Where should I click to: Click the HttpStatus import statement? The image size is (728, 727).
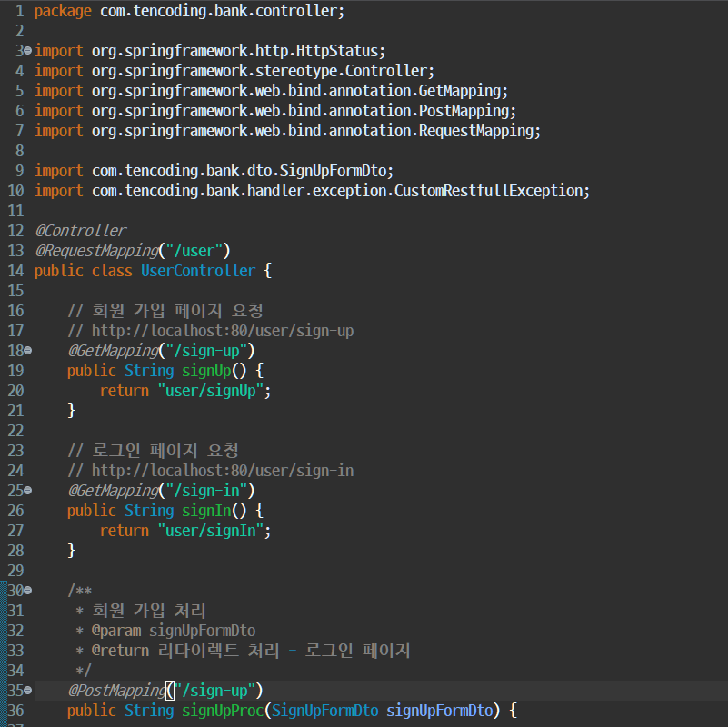coord(210,51)
